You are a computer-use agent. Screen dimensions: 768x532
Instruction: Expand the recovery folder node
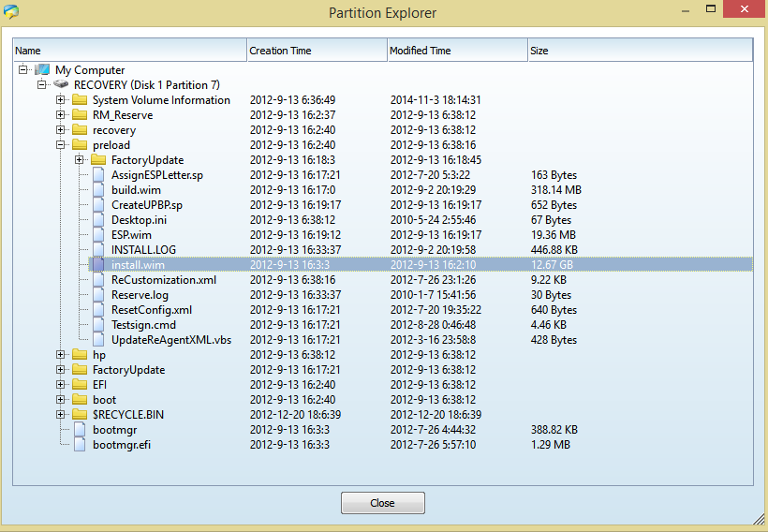tap(60, 130)
